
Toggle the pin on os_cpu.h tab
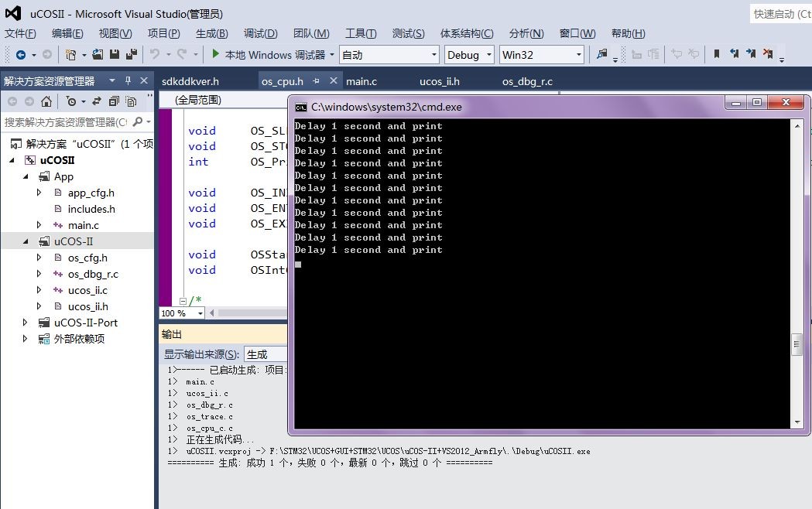[x=317, y=81]
